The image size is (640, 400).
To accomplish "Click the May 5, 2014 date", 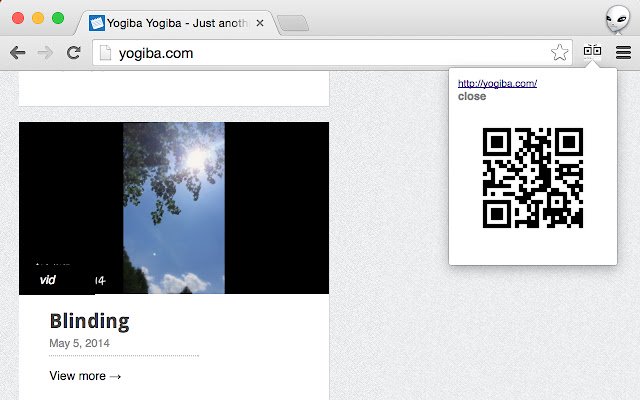I will coord(79,343).
